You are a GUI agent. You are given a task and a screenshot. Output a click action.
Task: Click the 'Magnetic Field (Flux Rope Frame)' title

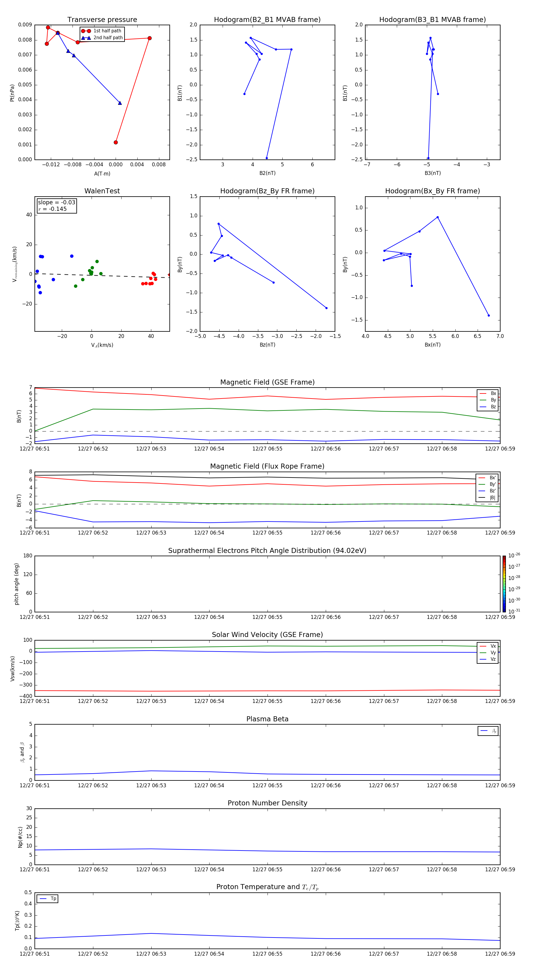tap(267, 467)
